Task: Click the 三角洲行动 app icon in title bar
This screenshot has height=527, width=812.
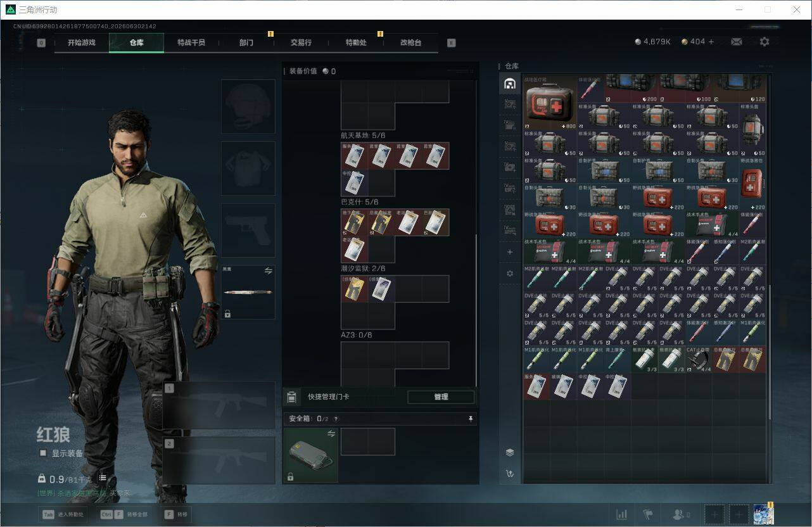Action: click(10, 10)
